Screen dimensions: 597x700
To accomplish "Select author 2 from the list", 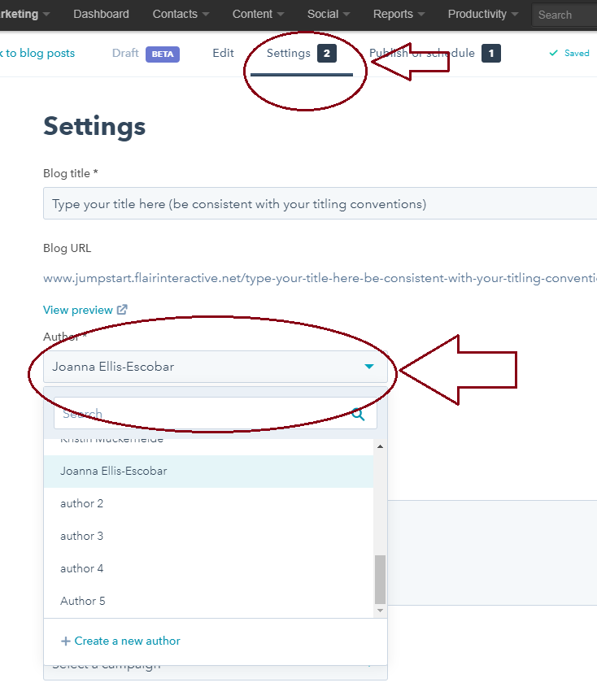I will click(x=82, y=504).
